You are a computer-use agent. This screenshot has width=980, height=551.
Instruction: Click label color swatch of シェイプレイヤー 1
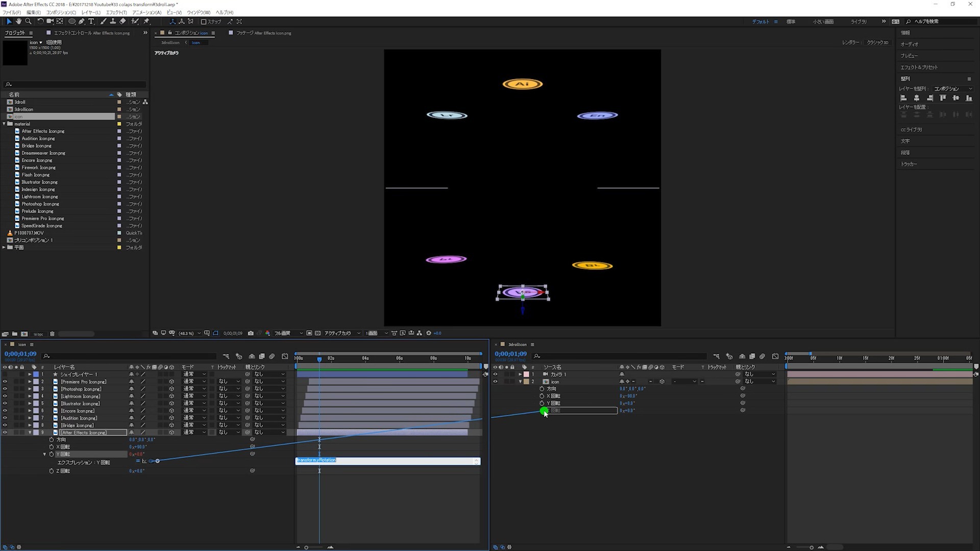36,374
